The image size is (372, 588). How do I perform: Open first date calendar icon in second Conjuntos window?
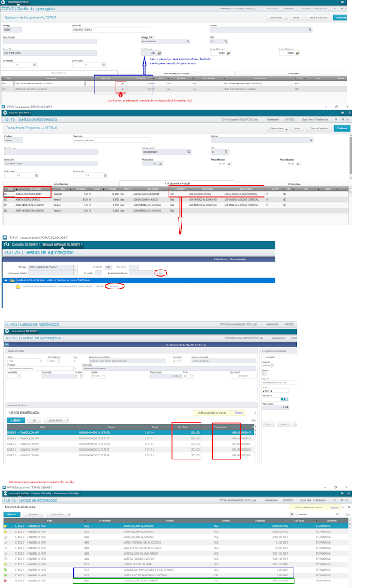[x=36, y=175]
